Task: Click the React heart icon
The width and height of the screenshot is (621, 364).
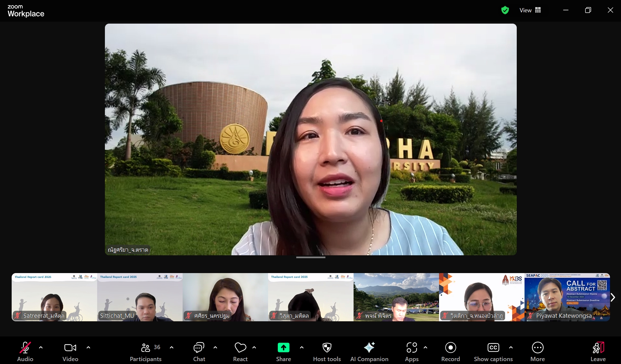Action: (x=240, y=351)
